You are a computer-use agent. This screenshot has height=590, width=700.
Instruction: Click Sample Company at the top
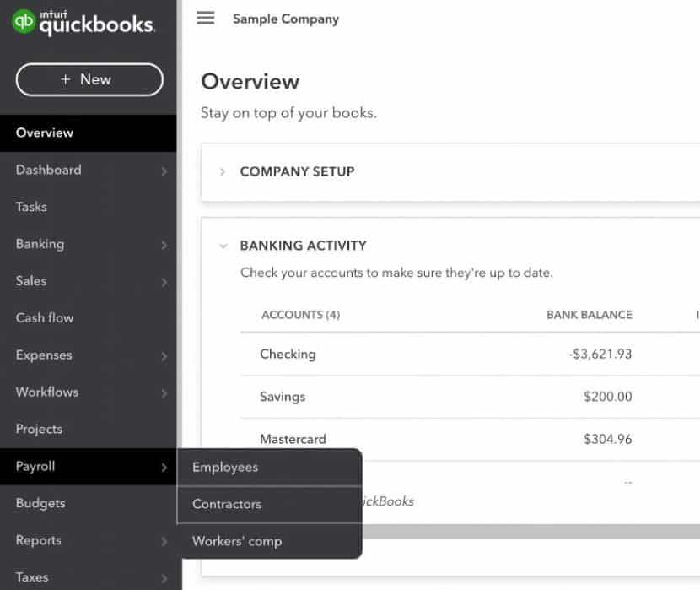(x=288, y=18)
